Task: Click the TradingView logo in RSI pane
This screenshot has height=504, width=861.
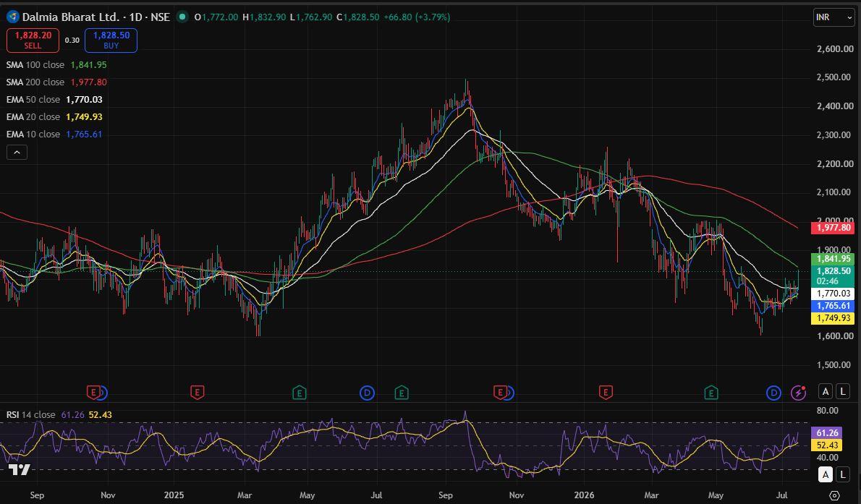Action: coord(20,469)
